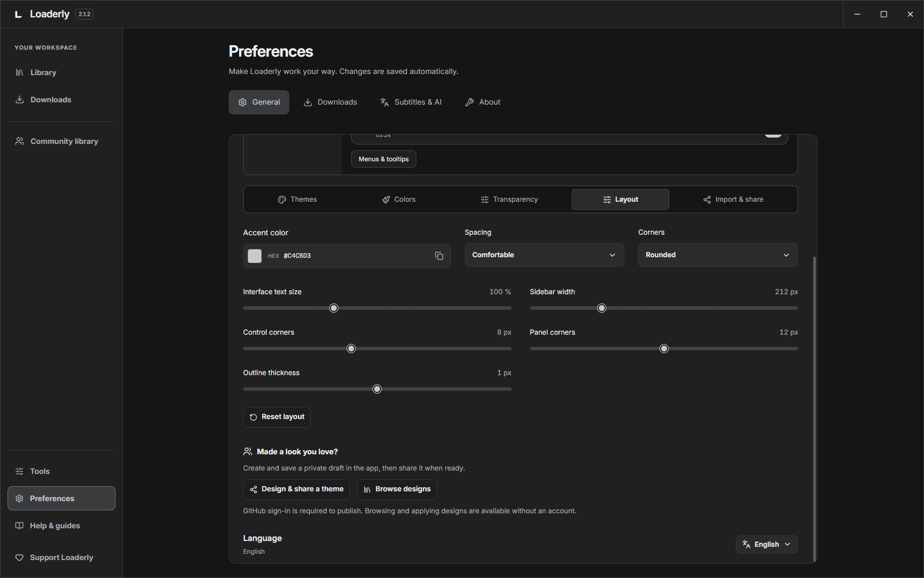Click the Browse designs button
The height and width of the screenshot is (578, 924).
click(x=397, y=490)
